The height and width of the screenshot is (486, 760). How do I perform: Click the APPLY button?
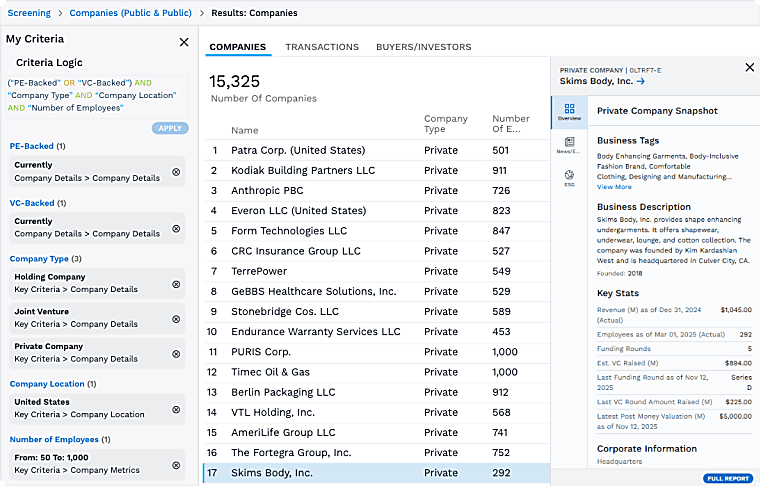point(170,128)
